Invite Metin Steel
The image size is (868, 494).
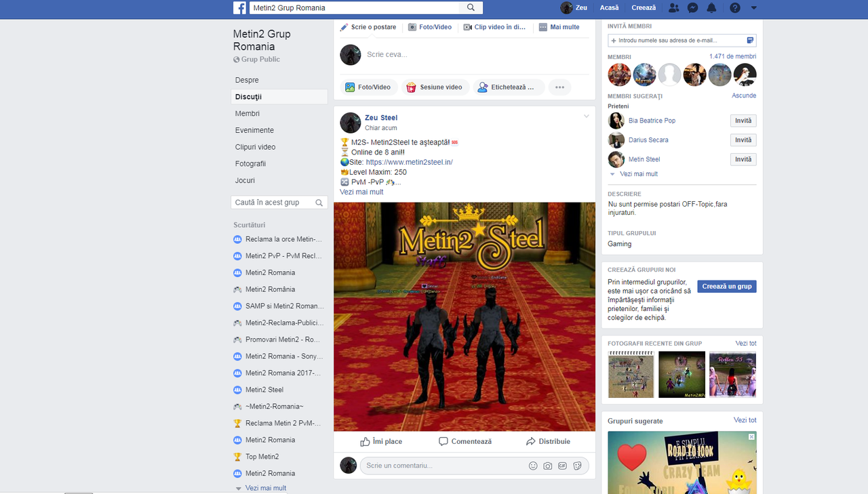[x=744, y=159]
